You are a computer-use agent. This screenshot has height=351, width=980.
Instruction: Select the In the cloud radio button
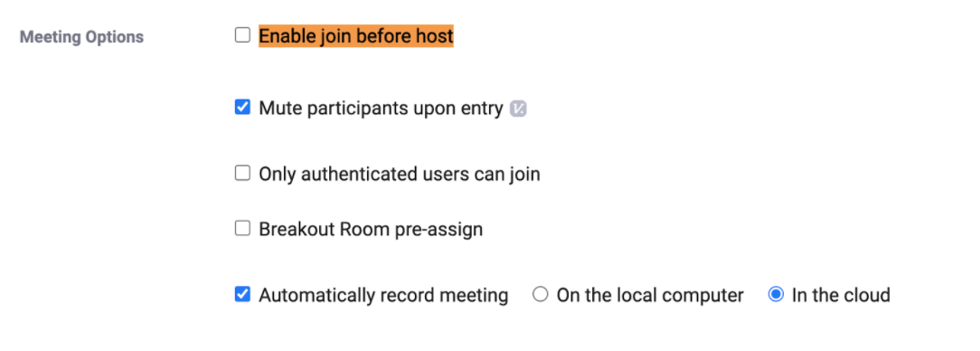point(776,294)
